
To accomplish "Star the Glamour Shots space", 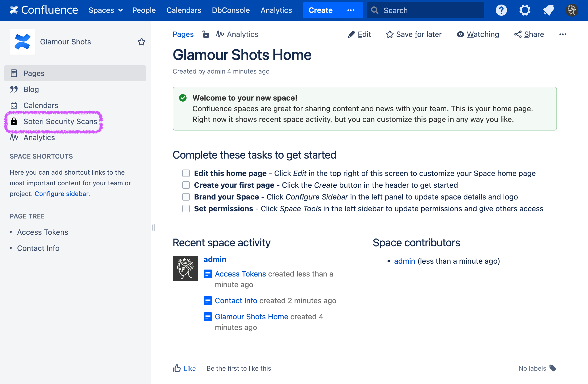I will (x=141, y=42).
